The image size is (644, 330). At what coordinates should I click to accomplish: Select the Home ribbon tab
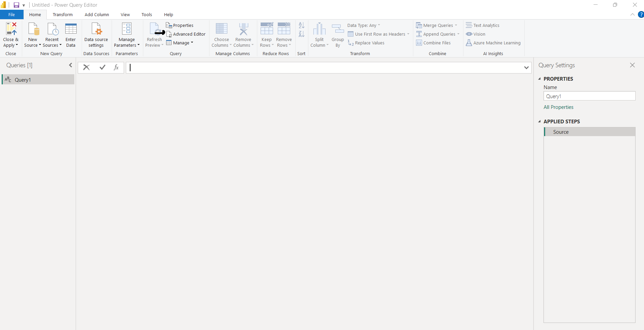coord(35,14)
